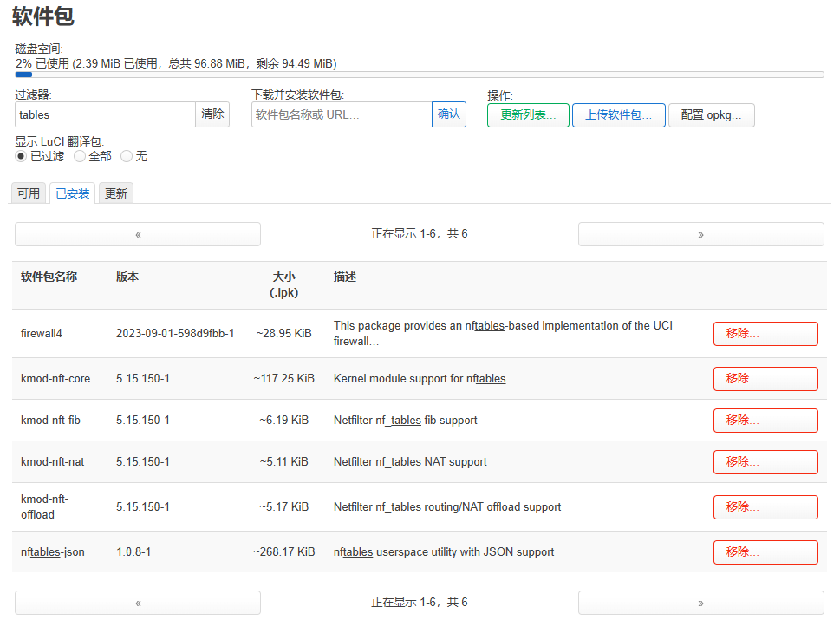Focus the package name or URL input
The image size is (840, 620).
tap(342, 114)
